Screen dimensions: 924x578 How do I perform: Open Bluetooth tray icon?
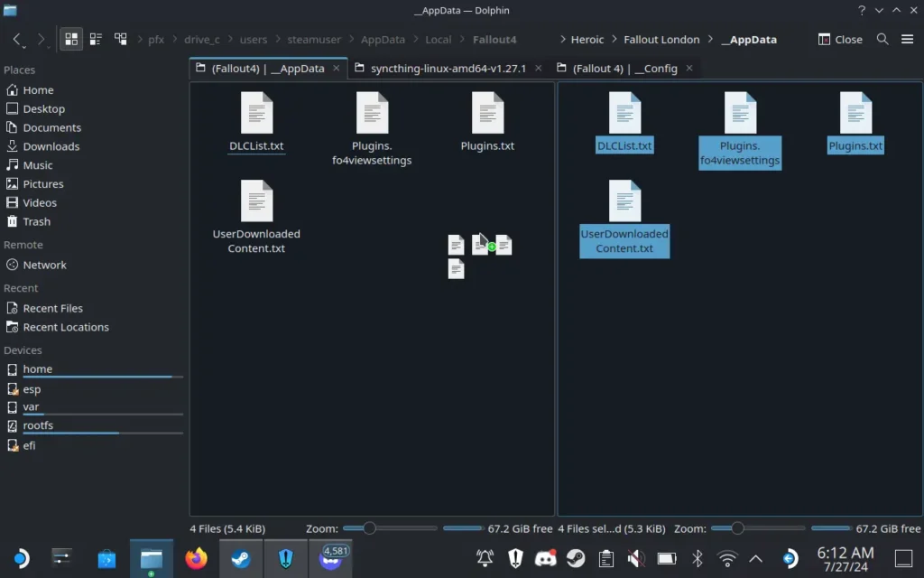(698, 558)
